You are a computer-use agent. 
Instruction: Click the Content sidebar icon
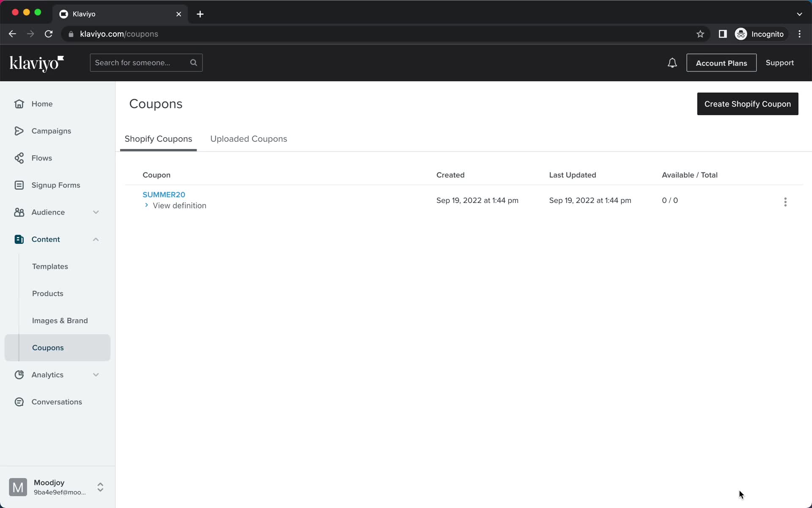click(x=19, y=239)
